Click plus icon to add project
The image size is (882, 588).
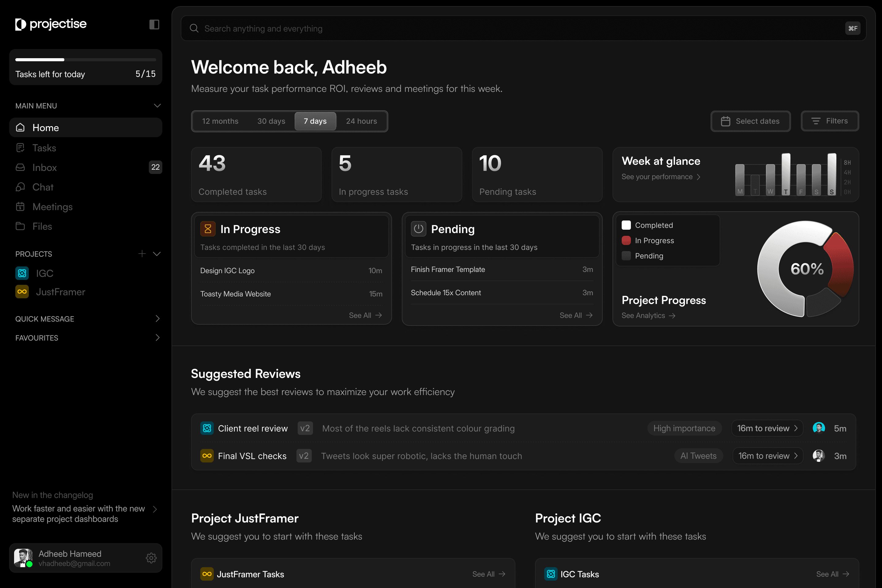(142, 254)
